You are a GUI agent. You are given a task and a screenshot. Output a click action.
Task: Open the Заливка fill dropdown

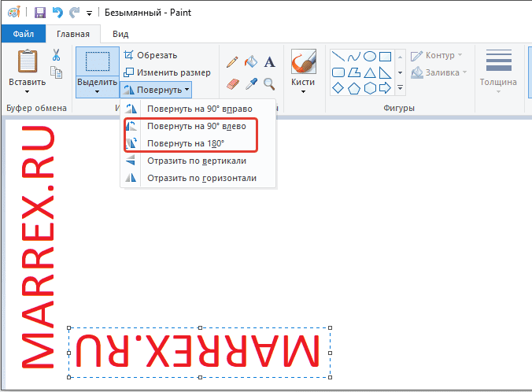pos(438,72)
